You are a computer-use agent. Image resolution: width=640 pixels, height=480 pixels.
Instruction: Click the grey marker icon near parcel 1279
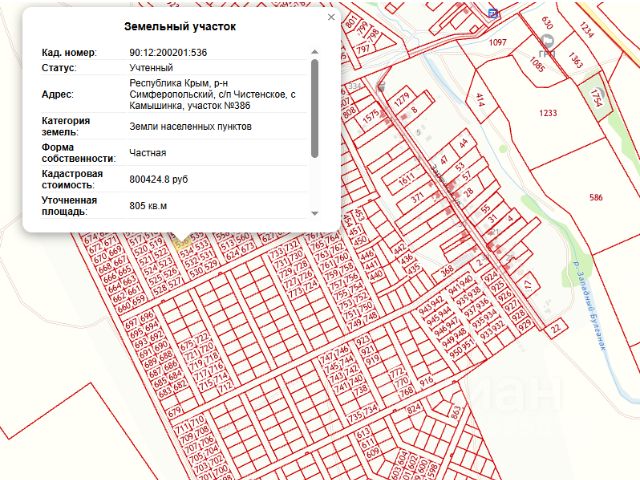(381, 87)
